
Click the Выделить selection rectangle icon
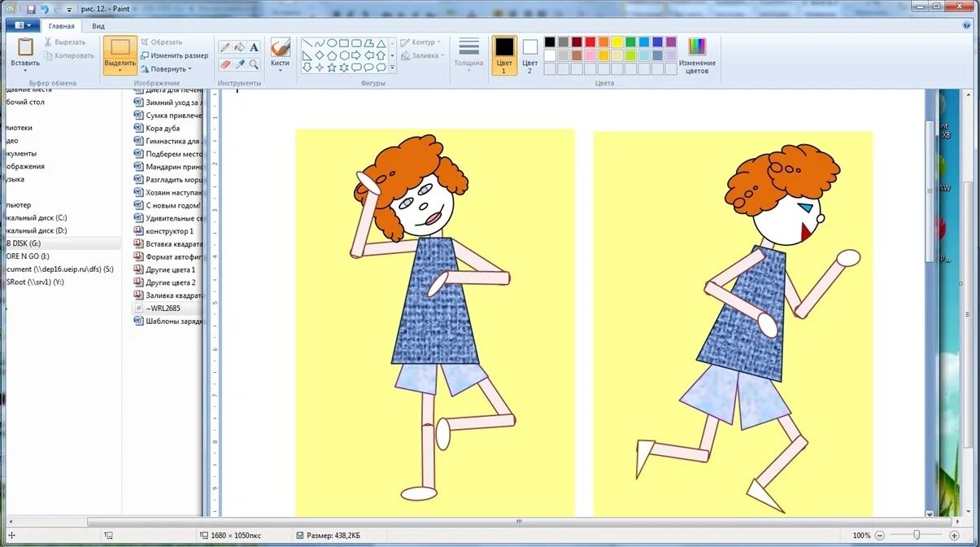(120, 47)
